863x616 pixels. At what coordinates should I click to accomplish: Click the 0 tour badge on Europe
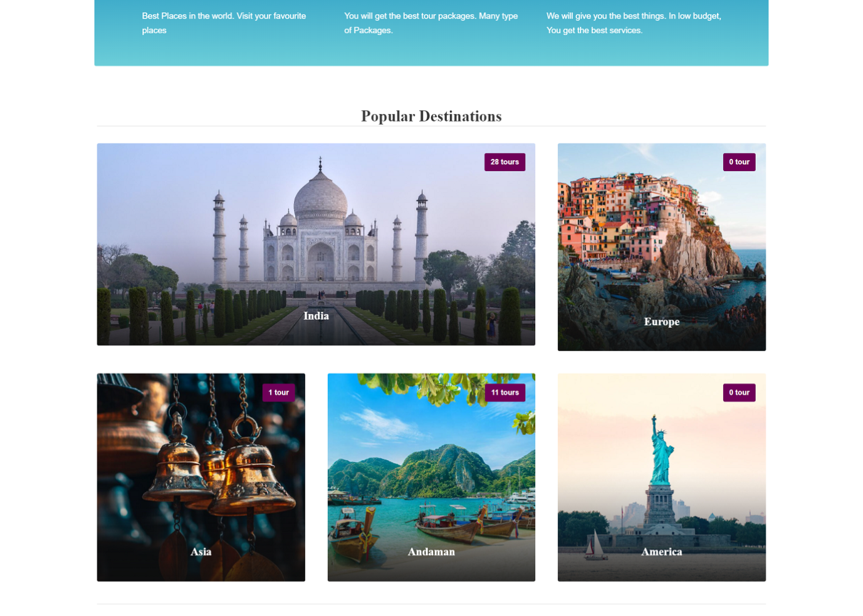(x=739, y=162)
